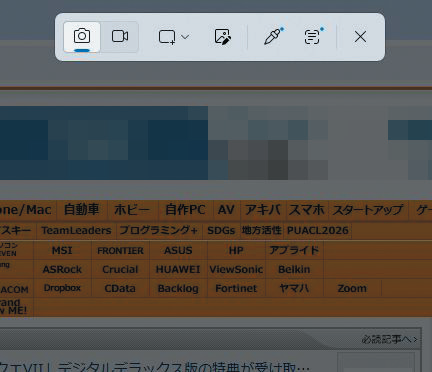Open the スタートアップ category tab
The height and width of the screenshot is (372, 432).
coord(368,210)
